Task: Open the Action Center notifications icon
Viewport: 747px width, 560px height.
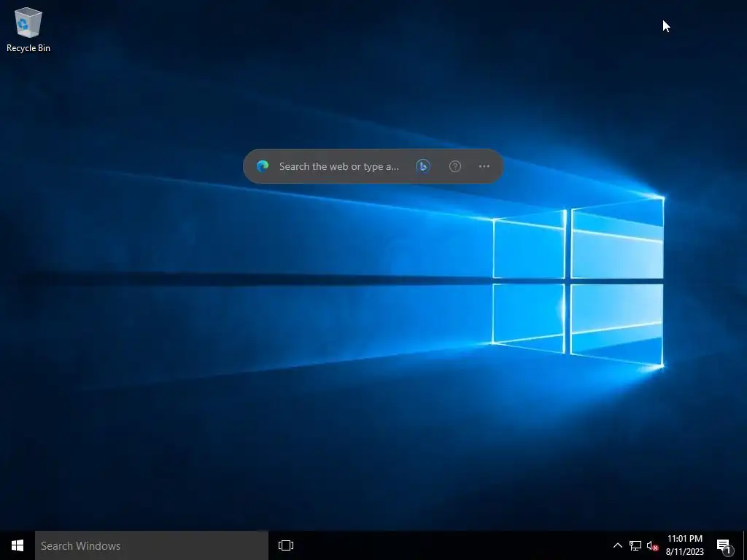Action: pyautogui.click(x=724, y=545)
